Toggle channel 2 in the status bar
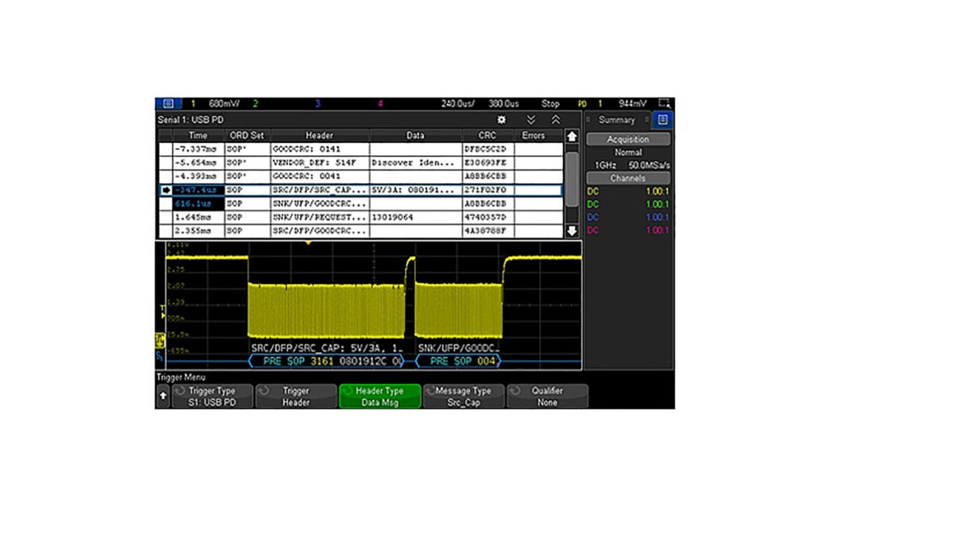 click(x=255, y=104)
